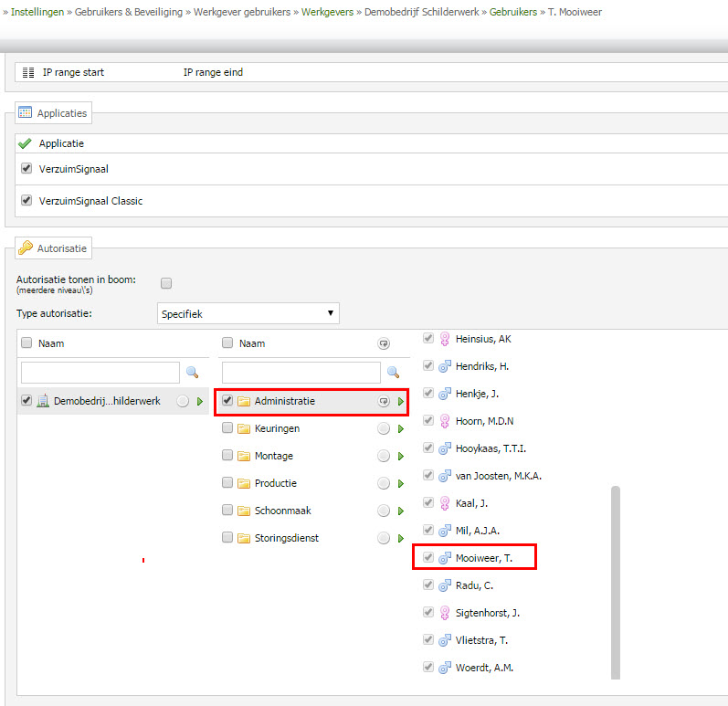Image resolution: width=728 pixels, height=706 pixels.
Task: Click the comment icon in the Administratie row
Action: 384,402
